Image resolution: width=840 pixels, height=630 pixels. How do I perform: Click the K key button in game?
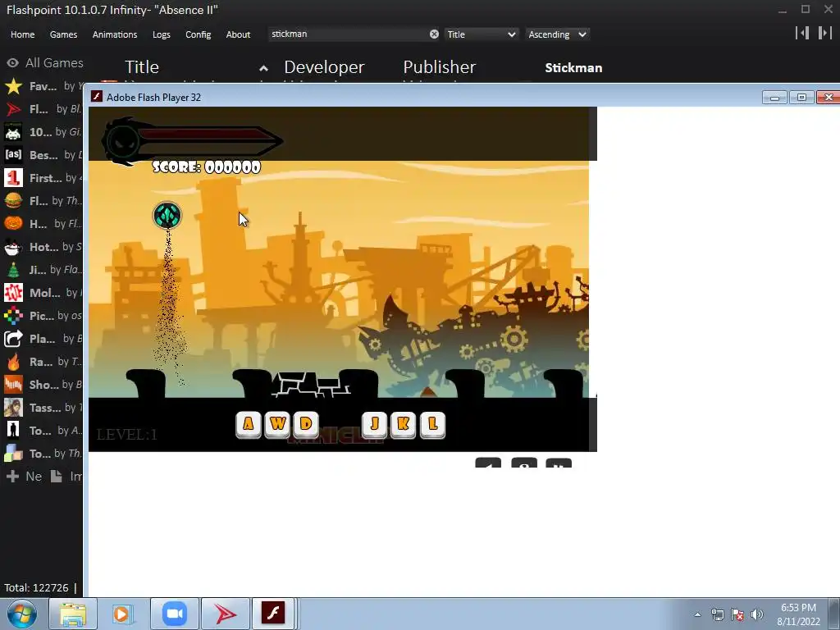tap(404, 425)
